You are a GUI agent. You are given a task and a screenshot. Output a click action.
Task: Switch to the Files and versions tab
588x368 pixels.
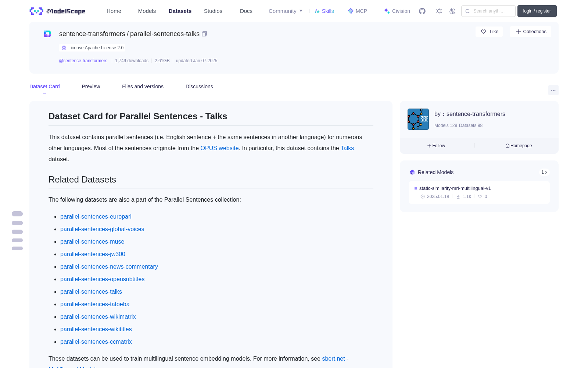click(x=143, y=86)
